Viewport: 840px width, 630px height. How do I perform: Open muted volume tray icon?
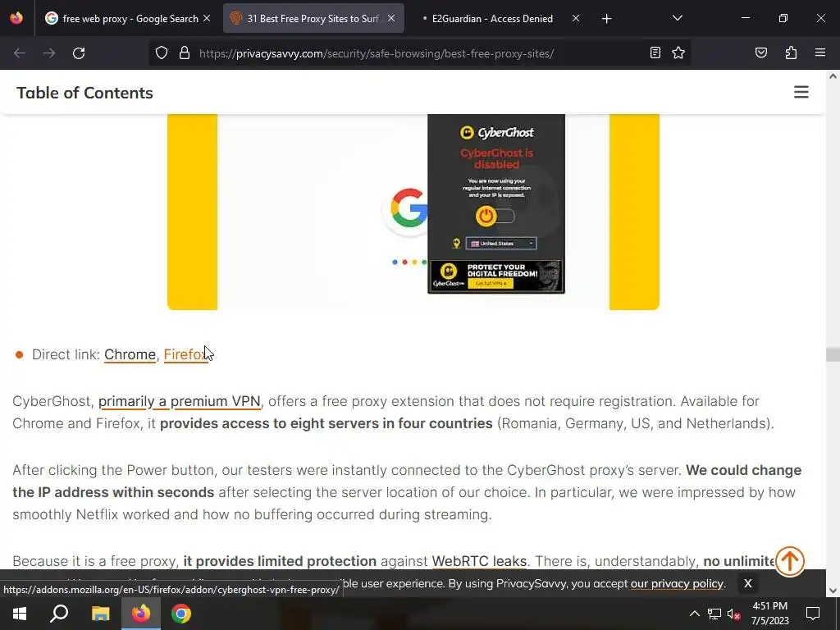pos(733,614)
